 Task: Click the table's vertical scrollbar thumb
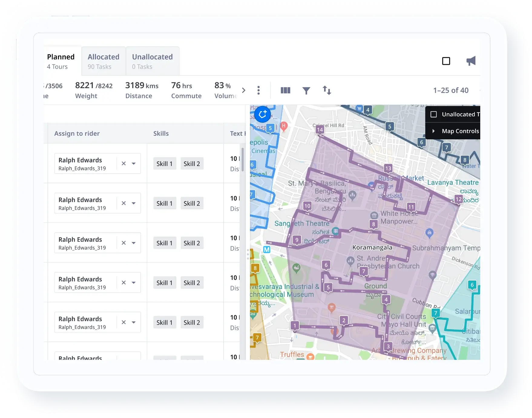(242, 160)
